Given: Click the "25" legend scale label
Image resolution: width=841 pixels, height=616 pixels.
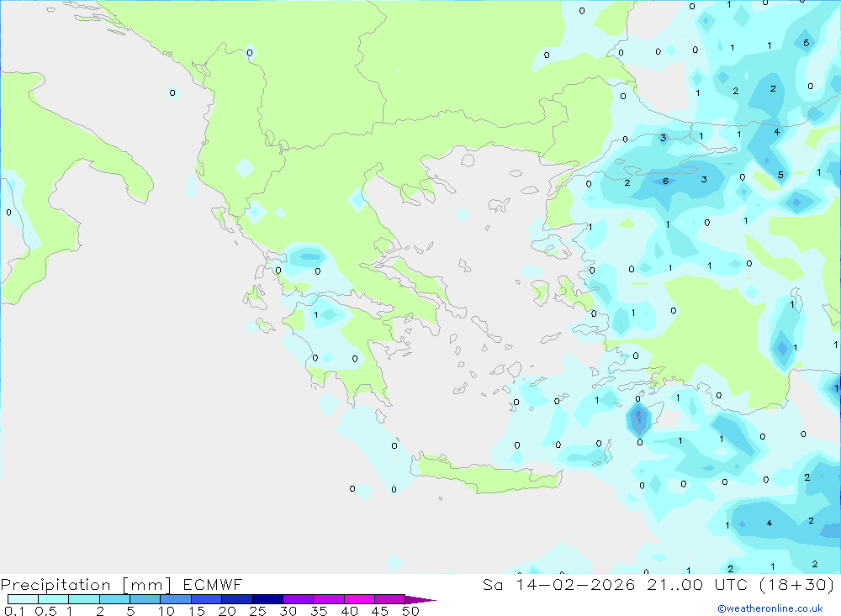Looking at the screenshot, I should coord(257,611).
